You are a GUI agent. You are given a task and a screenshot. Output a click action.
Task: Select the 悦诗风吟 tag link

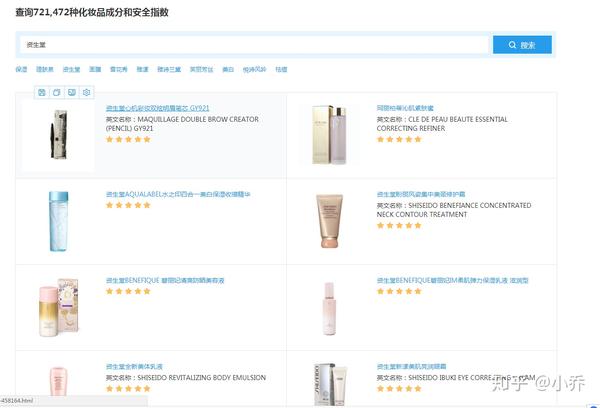254,69
